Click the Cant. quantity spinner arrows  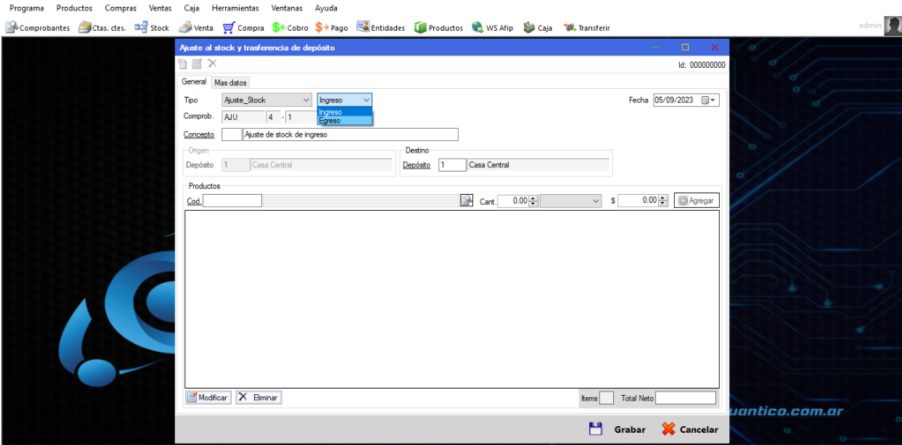(533, 201)
